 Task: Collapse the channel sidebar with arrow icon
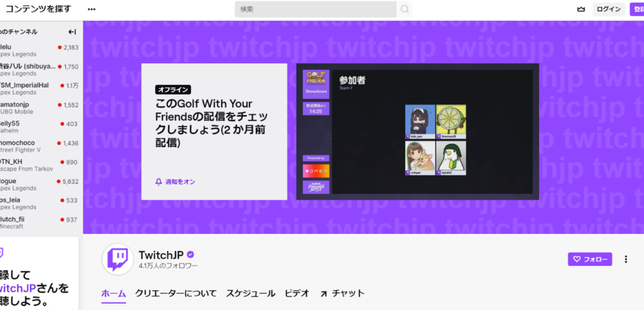tap(72, 32)
